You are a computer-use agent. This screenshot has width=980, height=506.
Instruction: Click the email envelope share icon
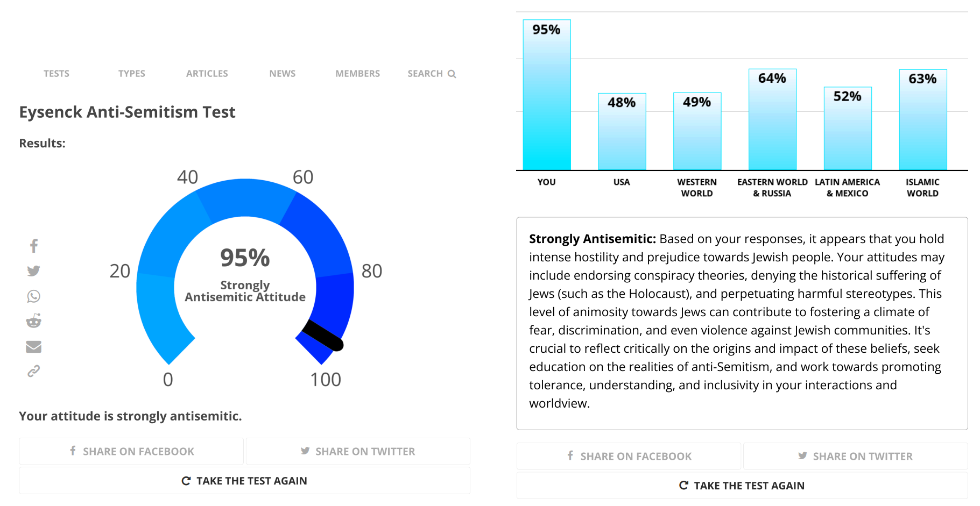[x=33, y=347]
